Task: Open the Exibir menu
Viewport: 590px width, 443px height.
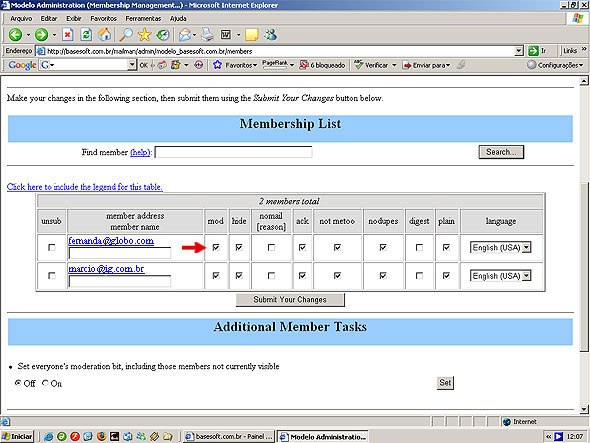Action: click(x=73, y=18)
